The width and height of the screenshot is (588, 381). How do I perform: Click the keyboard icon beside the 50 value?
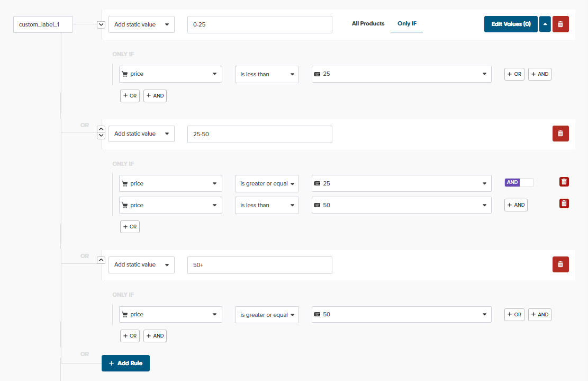[x=316, y=314]
